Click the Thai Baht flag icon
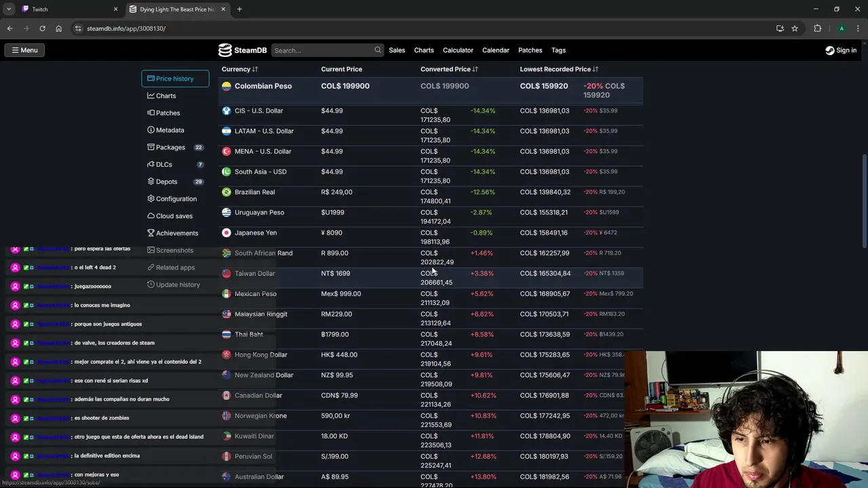 tap(226, 334)
